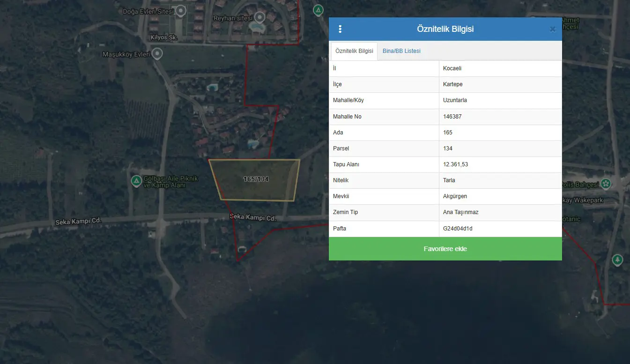Viewport: 630px width, 364px height.
Task: Click the Tapu Alanı value 12.361,53
Action: tap(456, 164)
